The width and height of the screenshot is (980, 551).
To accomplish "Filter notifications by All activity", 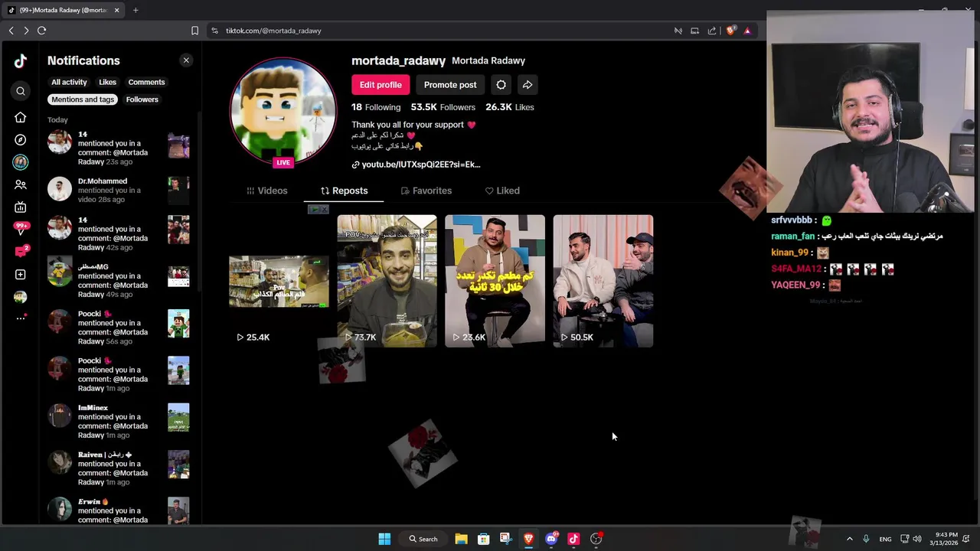I will (x=69, y=82).
